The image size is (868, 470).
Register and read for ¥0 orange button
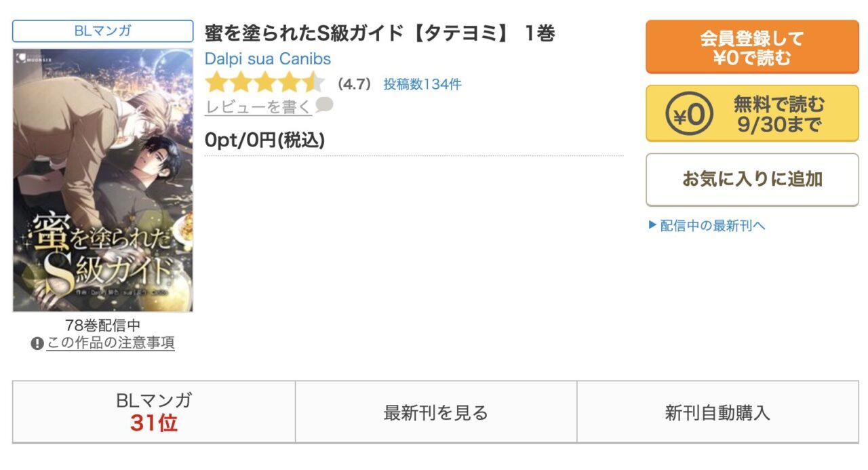coord(752,47)
